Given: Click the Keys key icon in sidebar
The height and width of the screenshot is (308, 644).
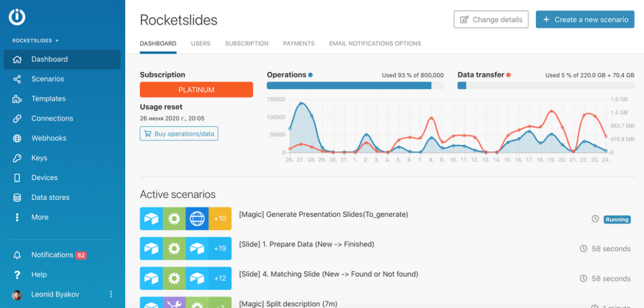Looking at the screenshot, I should pos(17,158).
